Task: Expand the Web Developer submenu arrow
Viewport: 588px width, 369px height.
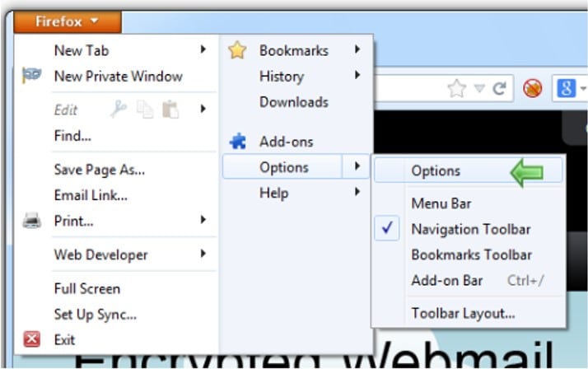Action: (203, 254)
